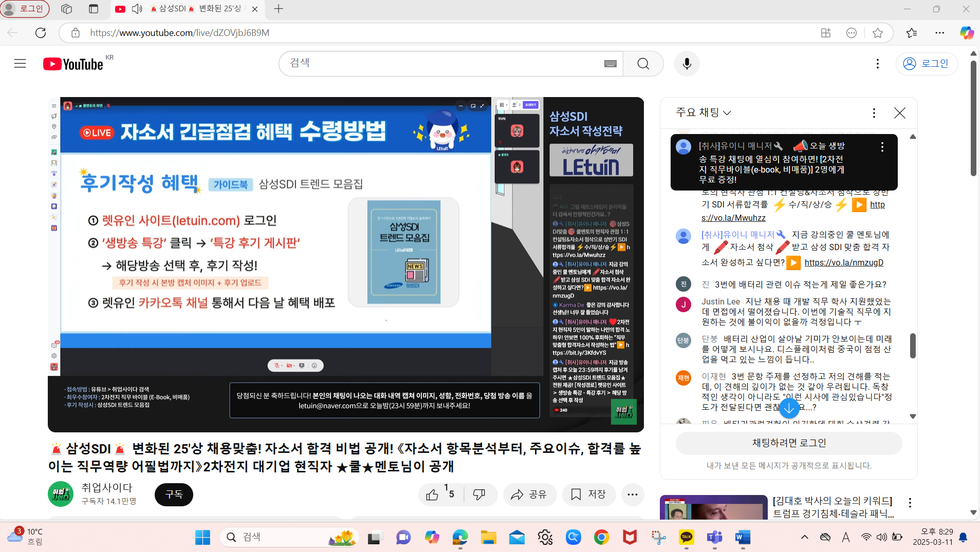Click the search magnifier button
This screenshot has width=980, height=552.
[643, 64]
